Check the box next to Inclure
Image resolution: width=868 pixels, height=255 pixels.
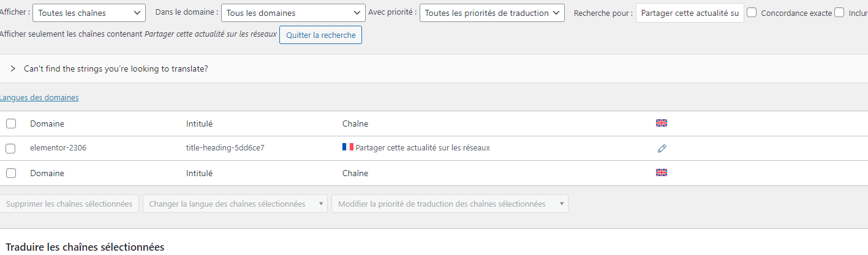point(839,12)
